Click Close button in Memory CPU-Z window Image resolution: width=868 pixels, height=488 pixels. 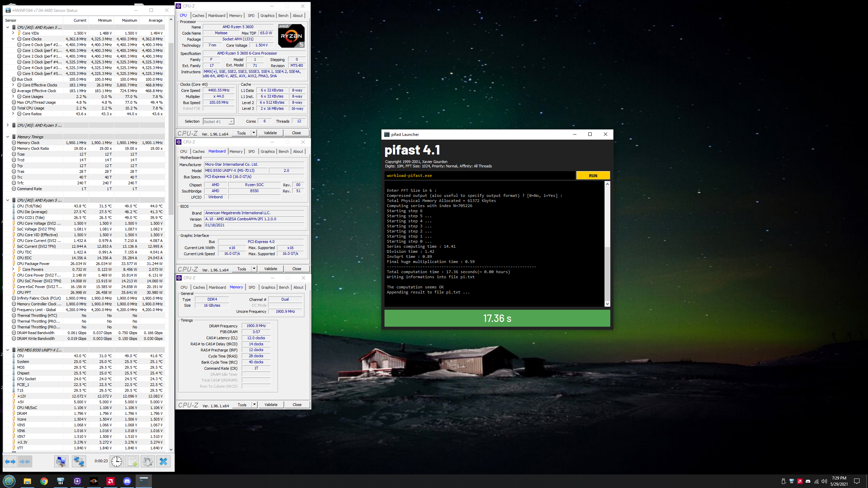[x=297, y=405]
